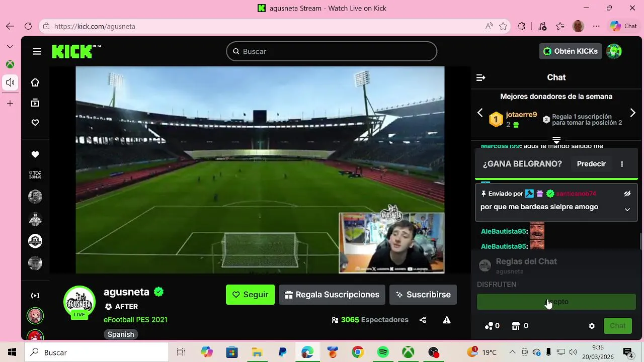Select the audio-playing Kick tab
The width and height of the screenshot is (644, 362).
(x=10, y=82)
